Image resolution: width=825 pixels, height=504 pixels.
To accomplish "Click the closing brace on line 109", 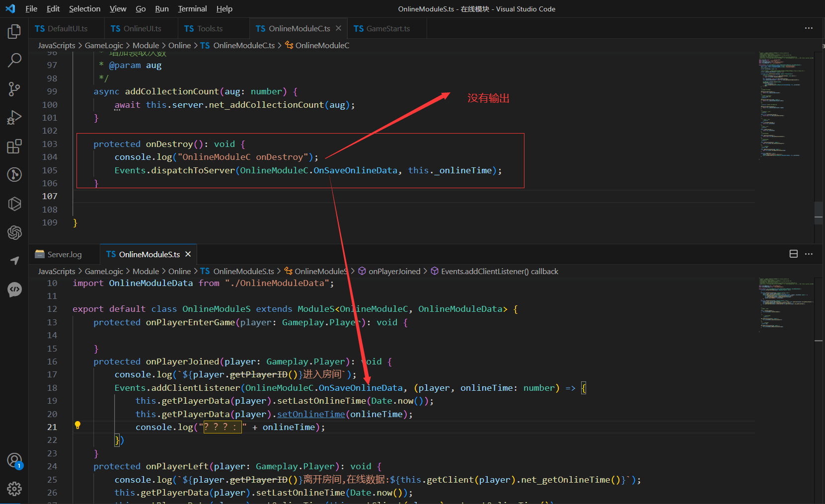I will tap(75, 223).
